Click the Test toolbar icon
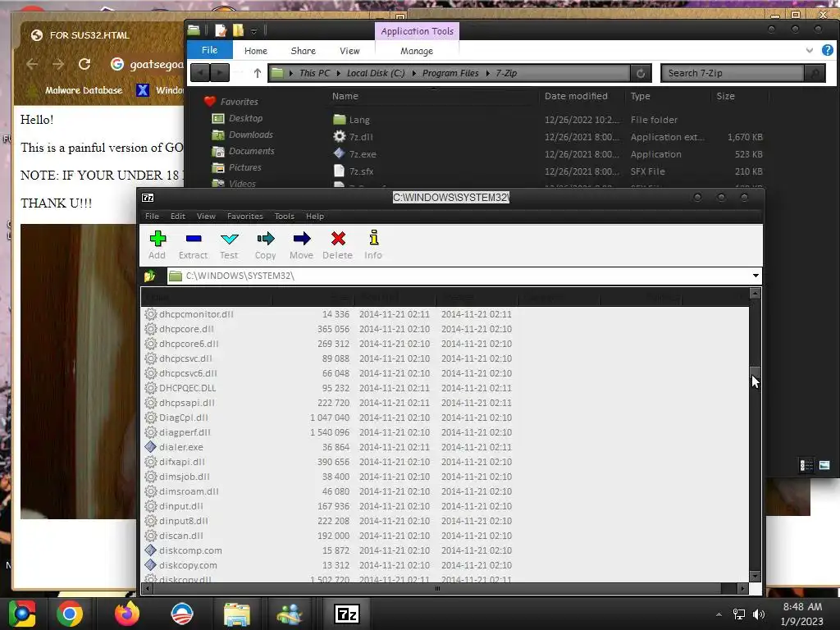 [230, 245]
